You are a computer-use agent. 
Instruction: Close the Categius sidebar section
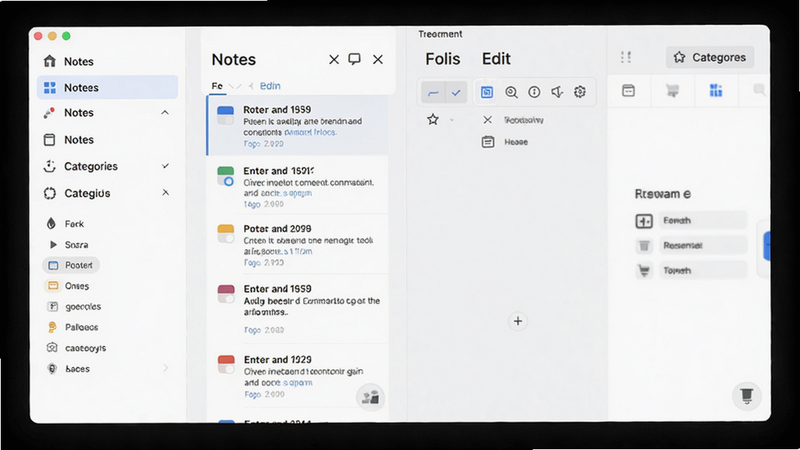(x=165, y=193)
